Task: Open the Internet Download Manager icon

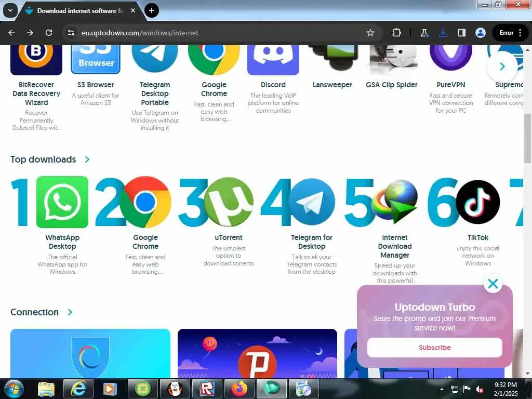Action: coord(395,202)
